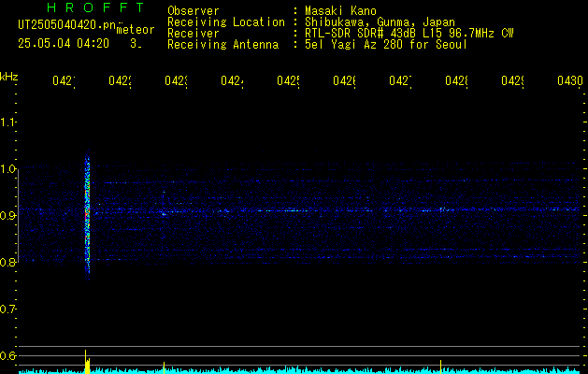Click the 'Receiving Antenna' label
Viewport: 588px width, 374px height.
tap(223, 45)
